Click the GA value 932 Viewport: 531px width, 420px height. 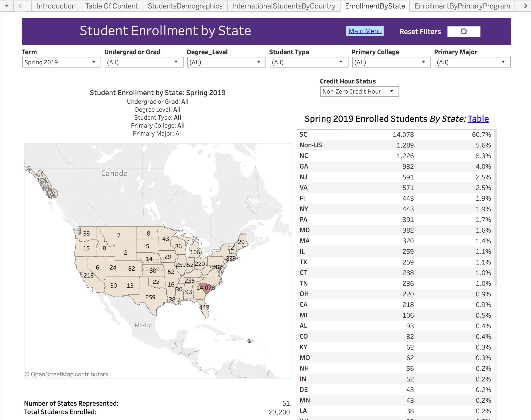(408, 166)
